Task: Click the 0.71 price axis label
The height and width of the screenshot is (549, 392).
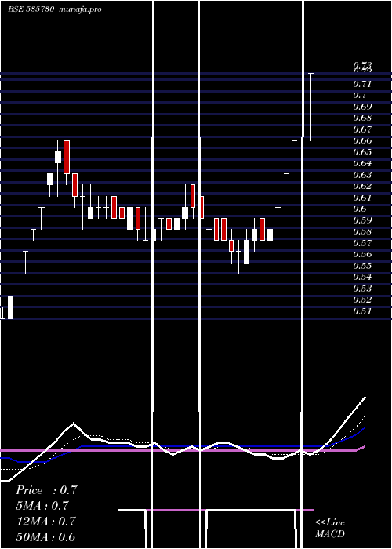Action: click(x=362, y=84)
